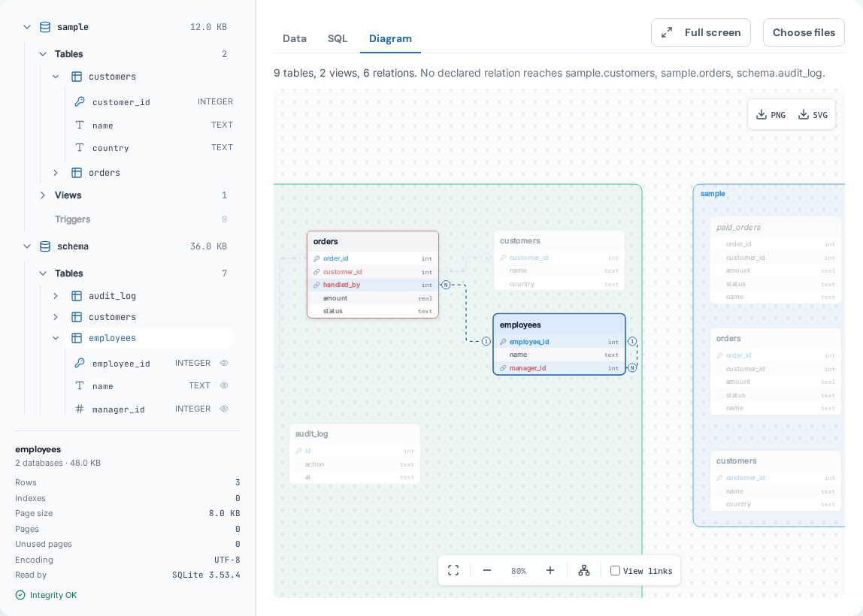
Task: Click the 80% zoom level
Action: [x=519, y=571]
